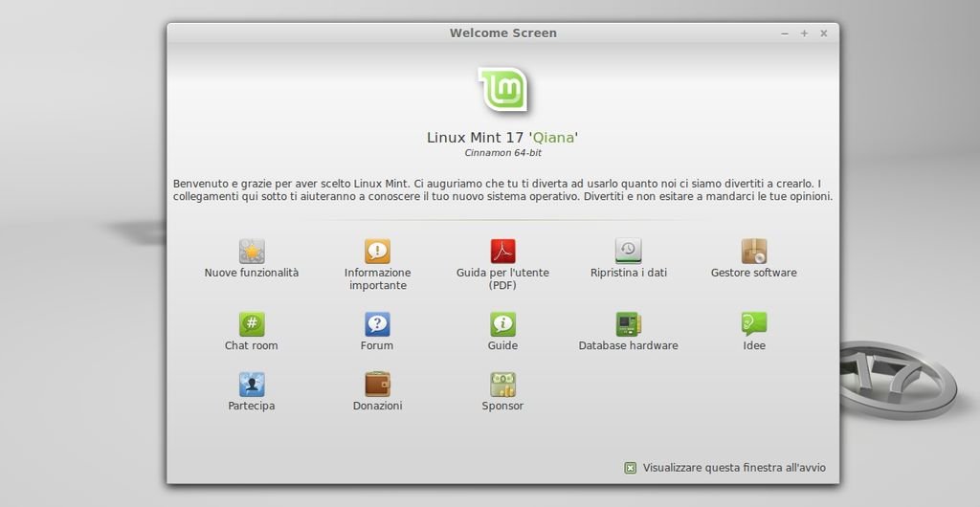980x507 pixels.
Task: Open the Database hardware circuit icon
Action: click(x=628, y=324)
